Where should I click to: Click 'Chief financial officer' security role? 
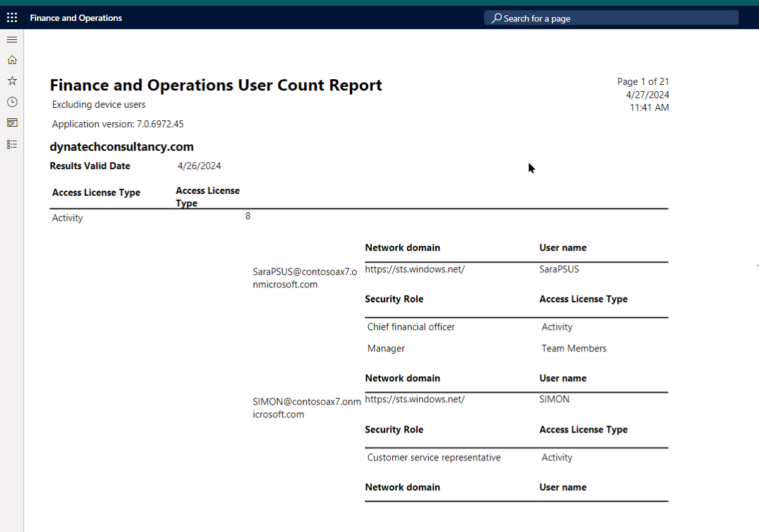(411, 327)
